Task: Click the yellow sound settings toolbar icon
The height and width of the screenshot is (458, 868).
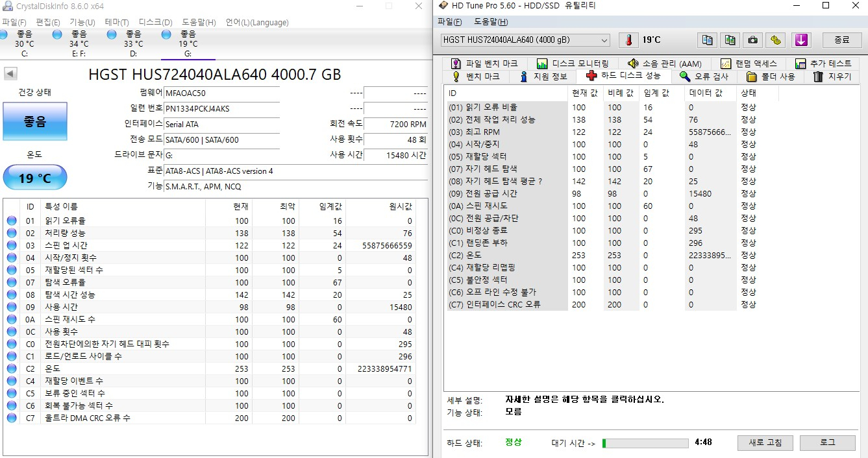Action: [x=775, y=40]
